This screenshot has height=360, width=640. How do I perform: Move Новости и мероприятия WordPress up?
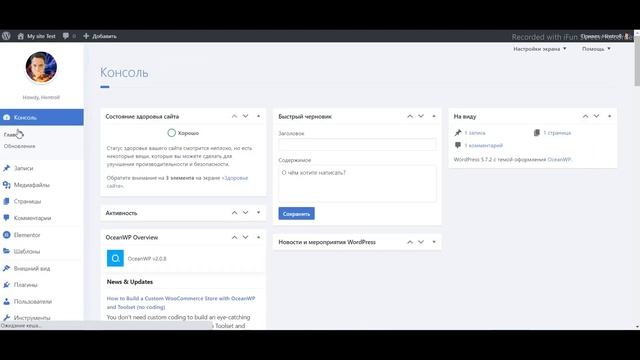pyautogui.click(x=410, y=242)
